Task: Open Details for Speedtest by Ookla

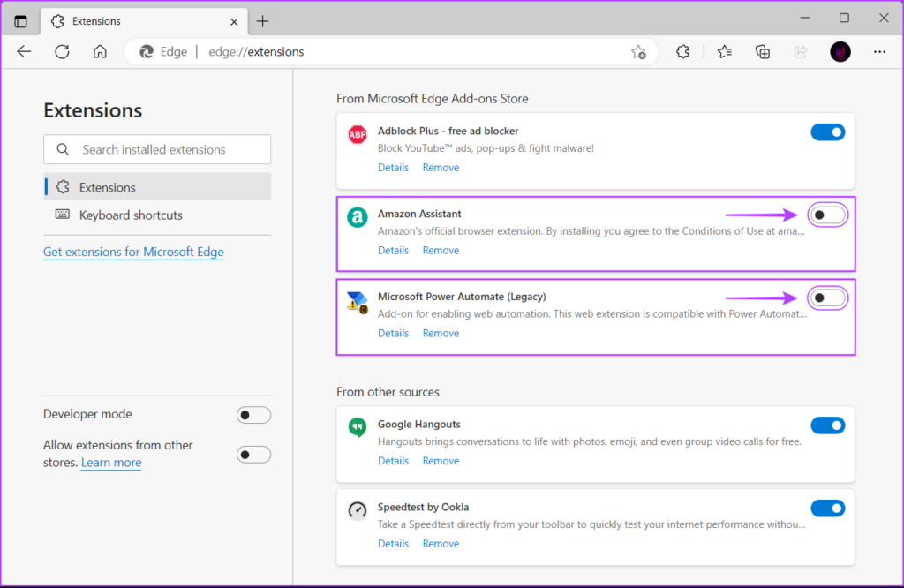Action: [393, 544]
